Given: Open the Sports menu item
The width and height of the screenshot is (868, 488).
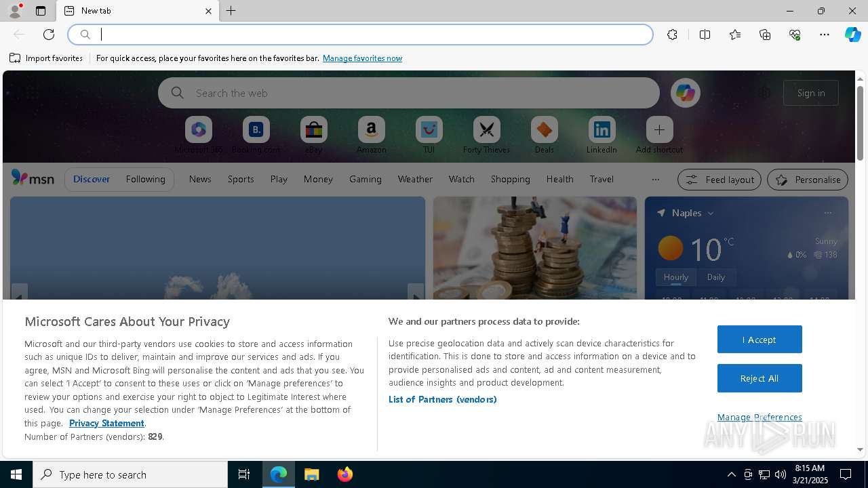Looking at the screenshot, I should click(x=241, y=179).
